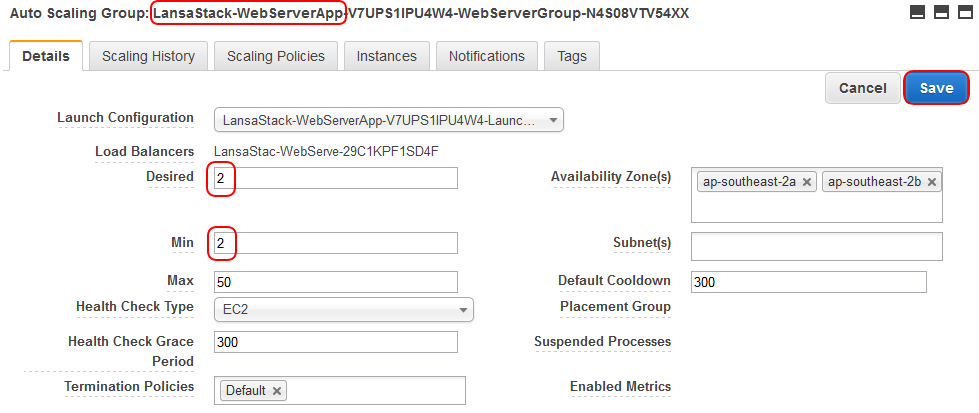Save the Auto Scaling Group changes
979x413 pixels.
coord(936,88)
